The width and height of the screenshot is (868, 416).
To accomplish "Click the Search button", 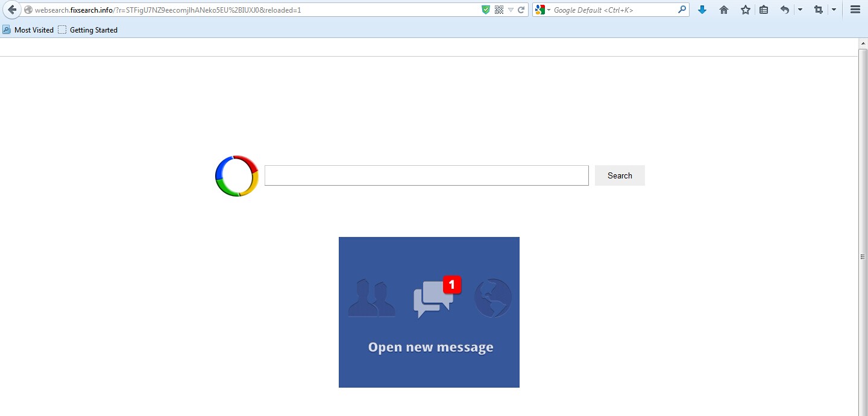I will pyautogui.click(x=620, y=175).
